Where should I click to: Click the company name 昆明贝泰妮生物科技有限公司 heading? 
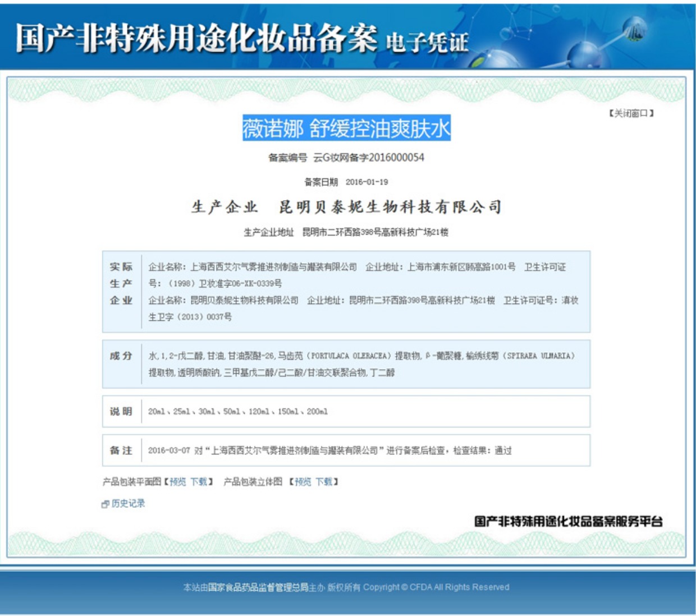391,207
